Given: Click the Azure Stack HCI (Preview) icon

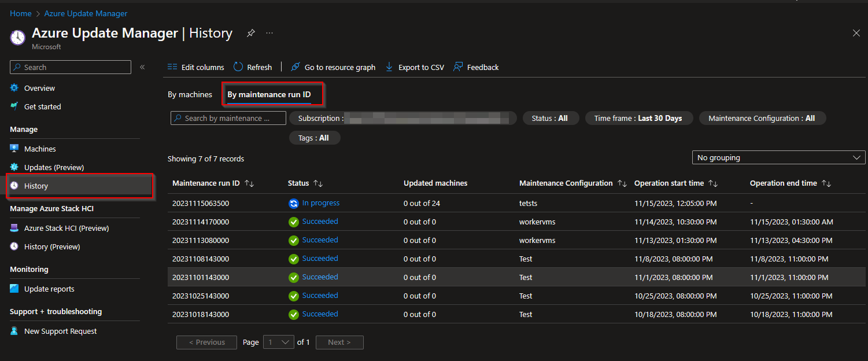Looking at the screenshot, I should point(14,228).
